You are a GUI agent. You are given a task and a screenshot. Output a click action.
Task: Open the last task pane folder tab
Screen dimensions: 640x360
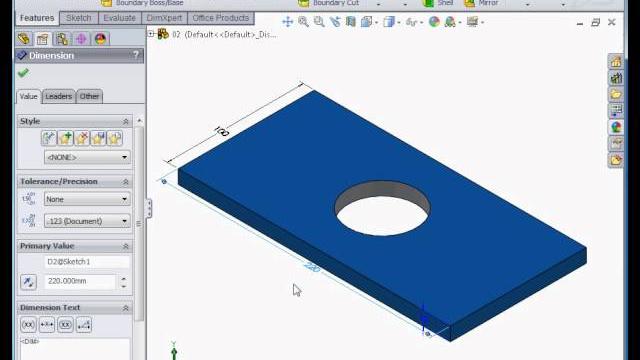coord(616,160)
